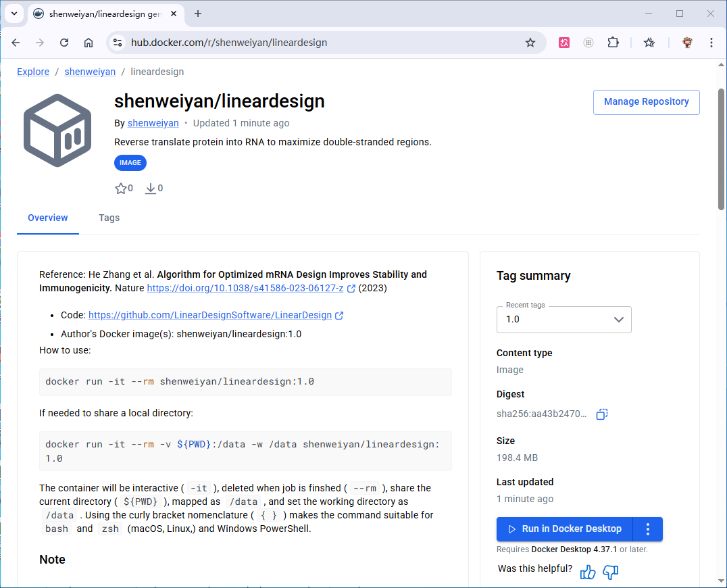This screenshot has width=727, height=588.
Task: Click Run in Docker Desktop button
Action: 564,529
